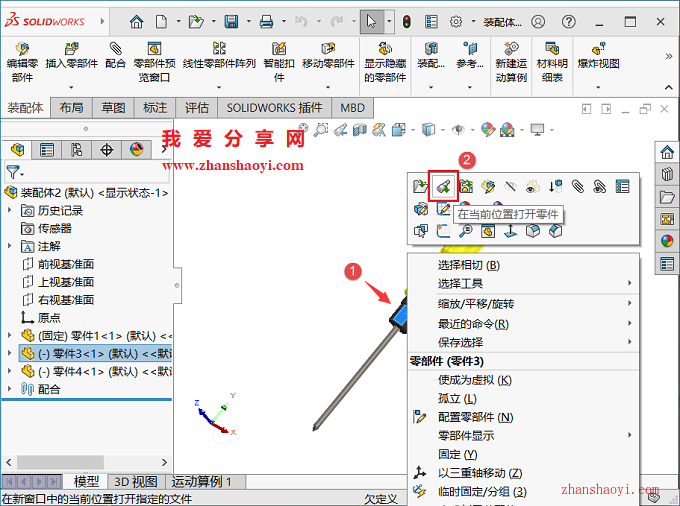Toggle Change Transparency icon in context toolbar
This screenshot has height=506, width=680.
(533, 186)
